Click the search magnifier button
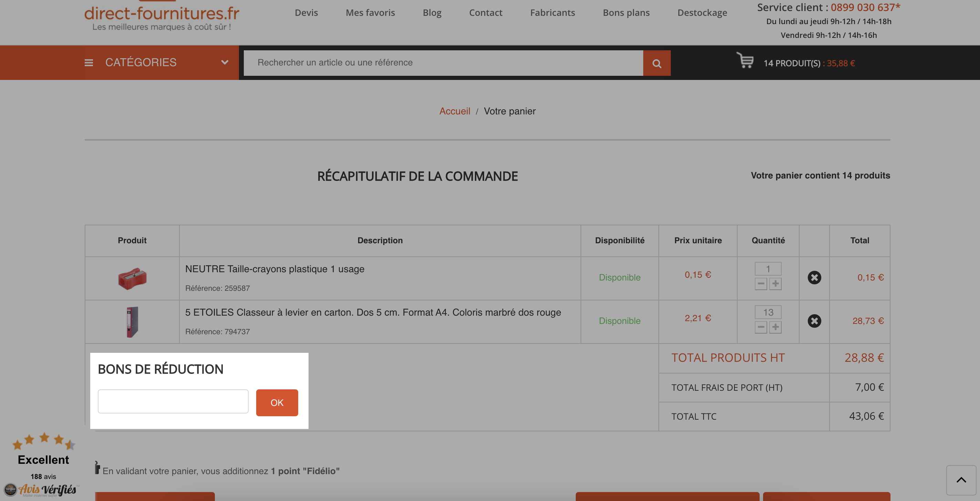This screenshot has width=980, height=501. click(x=657, y=63)
